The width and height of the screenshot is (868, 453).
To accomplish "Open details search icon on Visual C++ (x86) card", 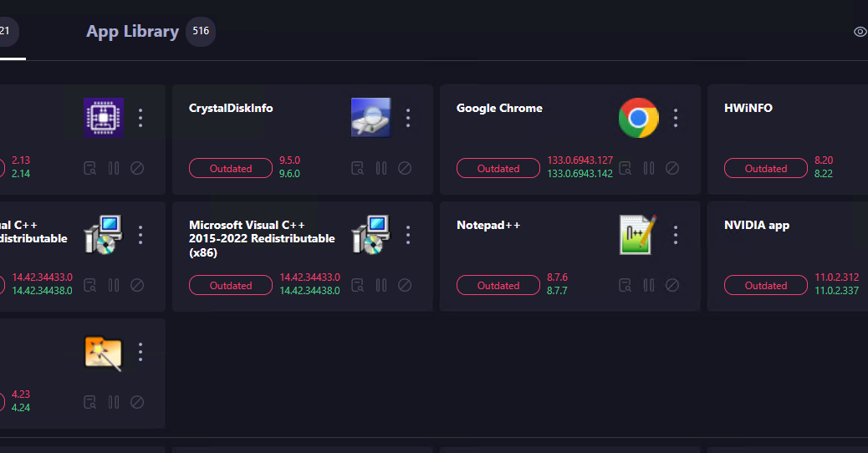I will coord(358,285).
